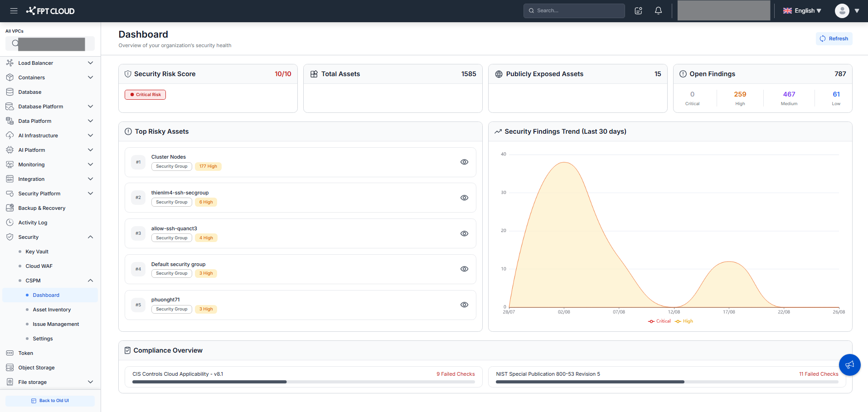
Task: Click the Containers sidebar icon
Action: [10, 78]
